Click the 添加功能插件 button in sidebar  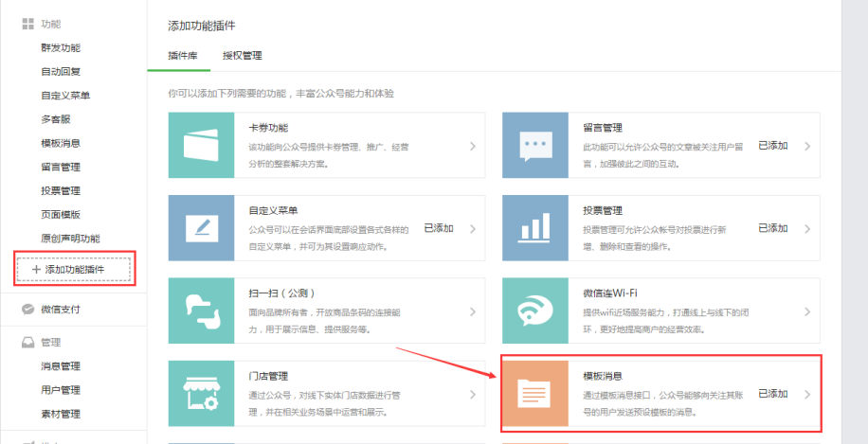point(74,270)
